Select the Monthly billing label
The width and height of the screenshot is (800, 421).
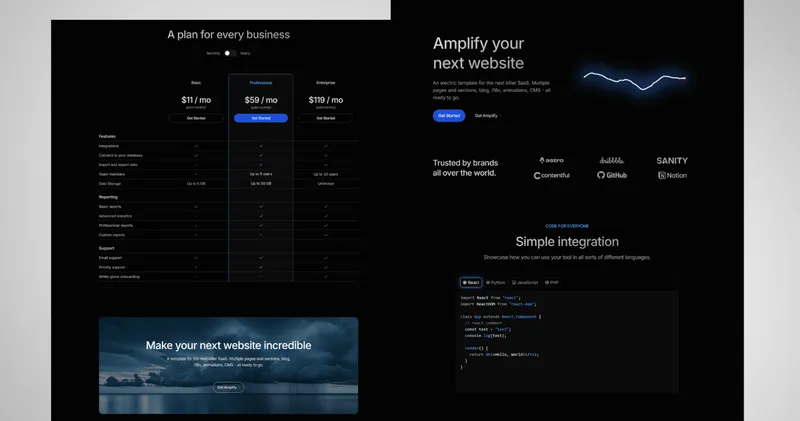(213, 53)
